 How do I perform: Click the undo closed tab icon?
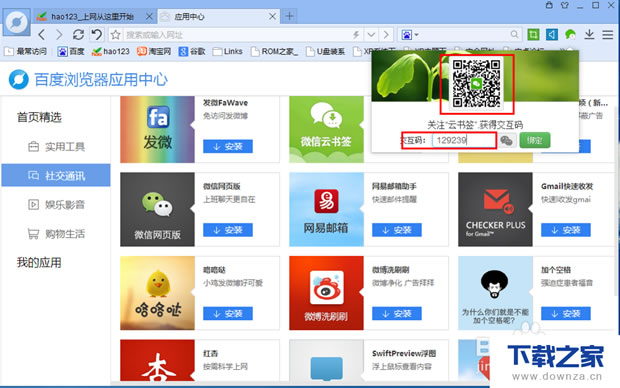(96, 35)
